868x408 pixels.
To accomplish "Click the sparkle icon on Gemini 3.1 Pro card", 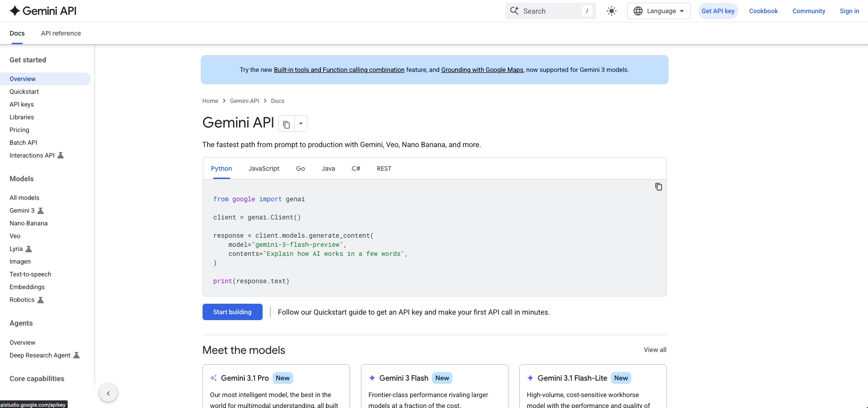I will click(213, 378).
